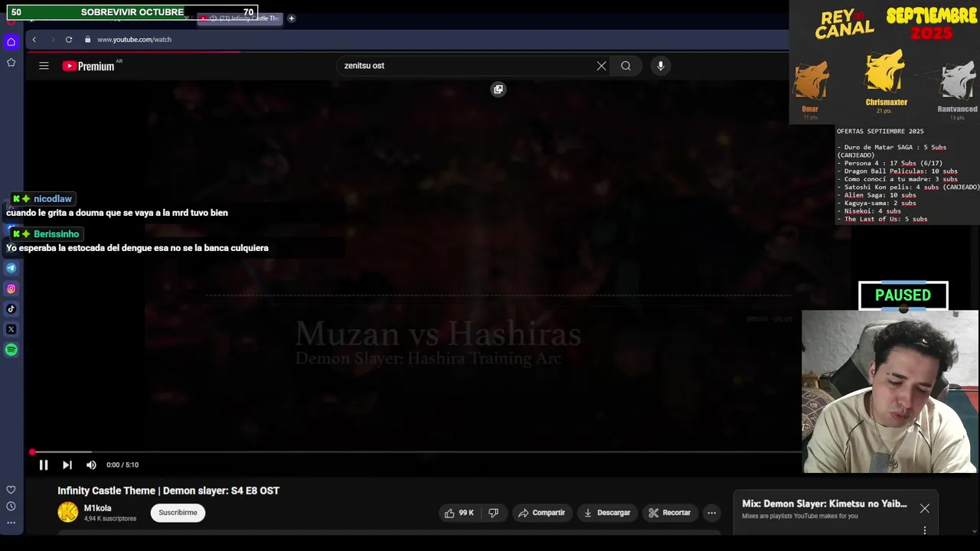The image size is (980, 551).
Task: Click the Chrismaxter gold wolf icon
Action: coord(886,72)
